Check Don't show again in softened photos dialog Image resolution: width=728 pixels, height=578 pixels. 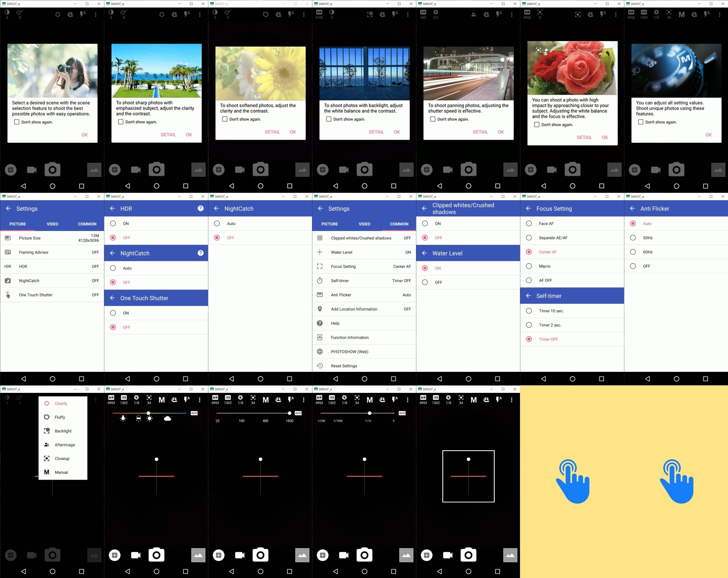tap(225, 119)
